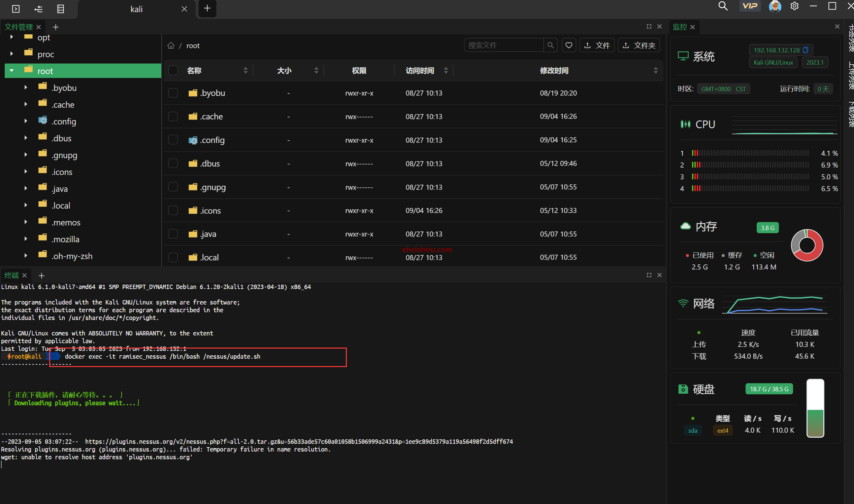Add a new session with plus button
This screenshot has width=854, height=504.
[207, 8]
